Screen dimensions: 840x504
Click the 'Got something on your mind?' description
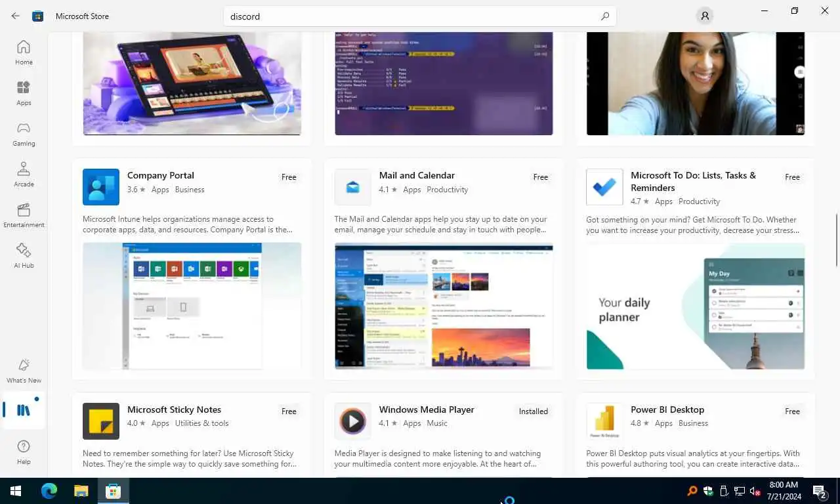693,224
